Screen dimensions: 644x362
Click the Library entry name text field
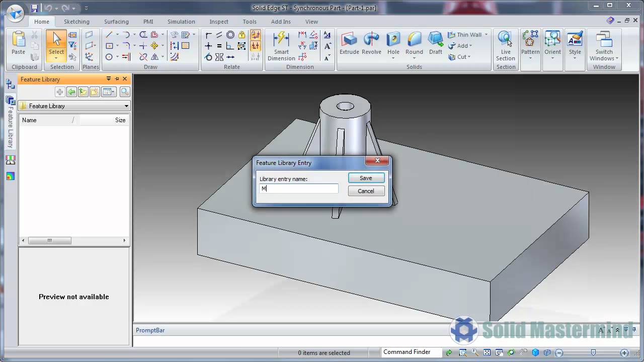point(299,189)
